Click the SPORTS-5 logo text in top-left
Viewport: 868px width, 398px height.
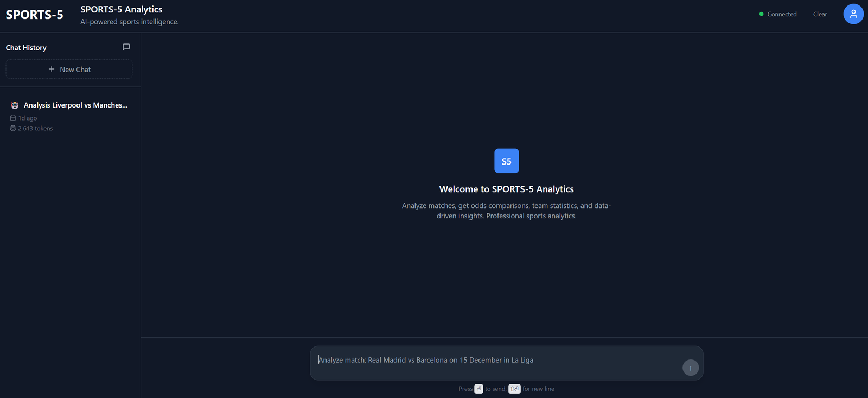[x=34, y=15]
